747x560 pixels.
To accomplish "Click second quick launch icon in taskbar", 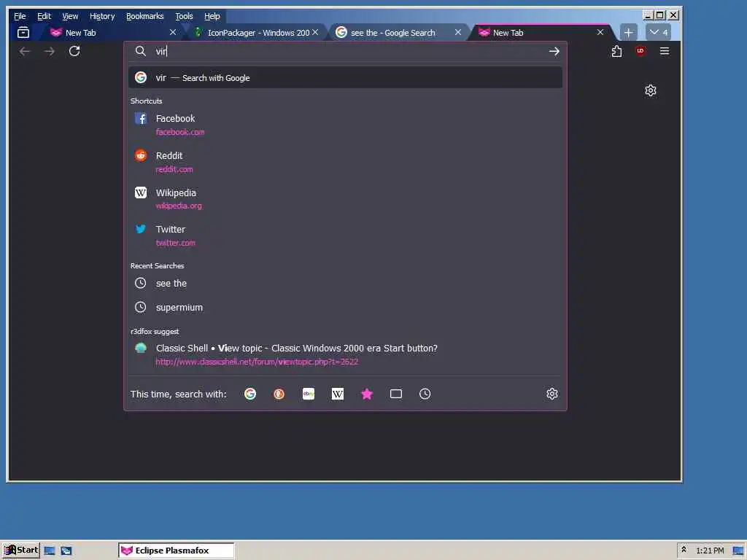I will (66, 551).
